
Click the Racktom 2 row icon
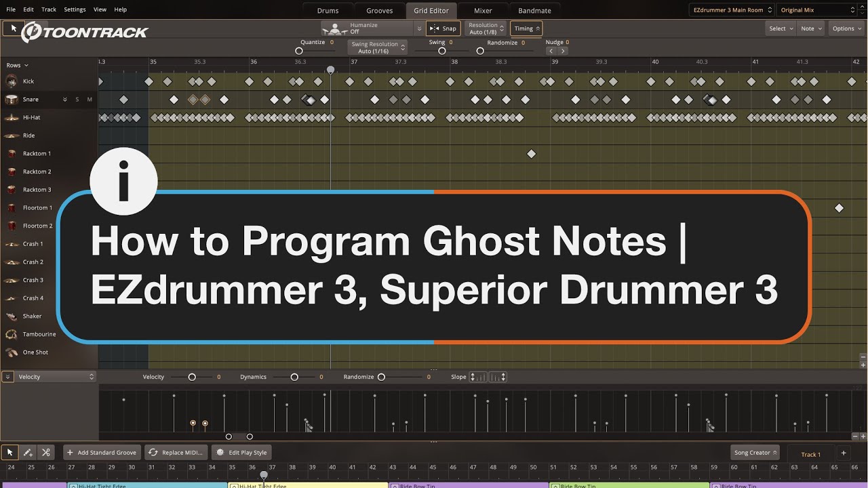pyautogui.click(x=12, y=171)
